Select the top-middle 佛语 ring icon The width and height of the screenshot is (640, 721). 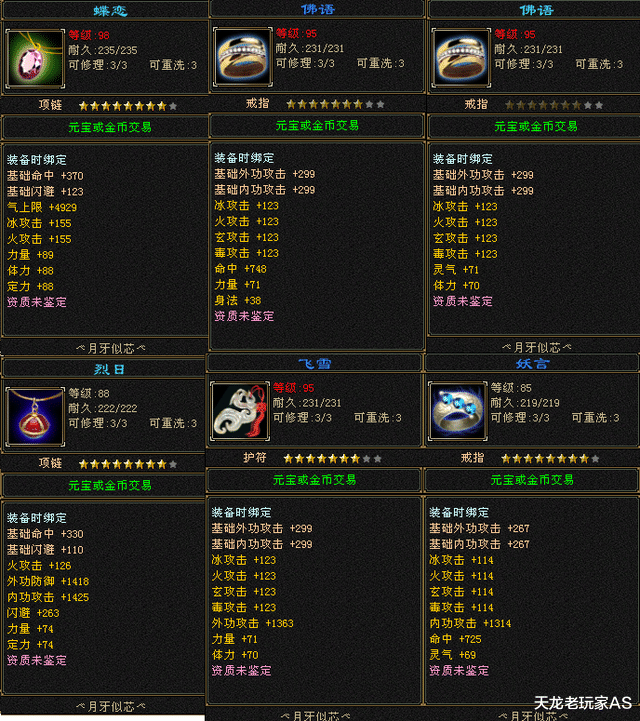click(243, 57)
